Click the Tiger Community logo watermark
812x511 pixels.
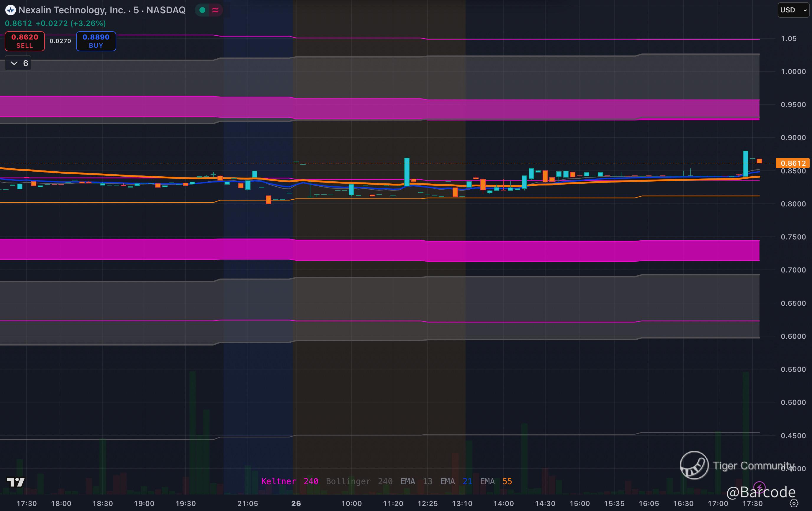pos(694,465)
